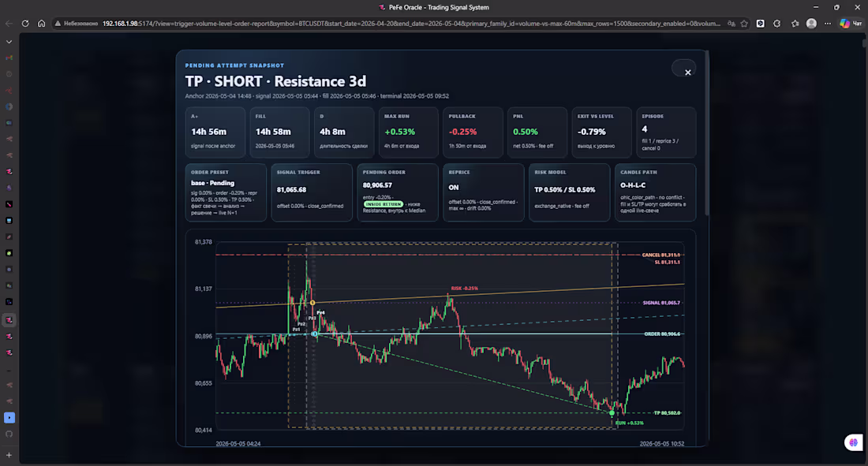Click the blue fill marker circle on chart
868x466 pixels.
314,334
